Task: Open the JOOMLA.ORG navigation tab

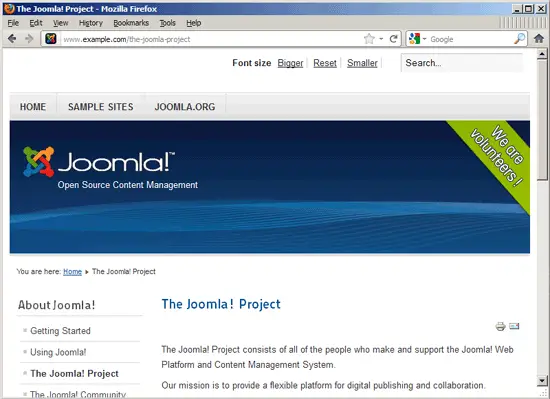Action: pyautogui.click(x=185, y=107)
